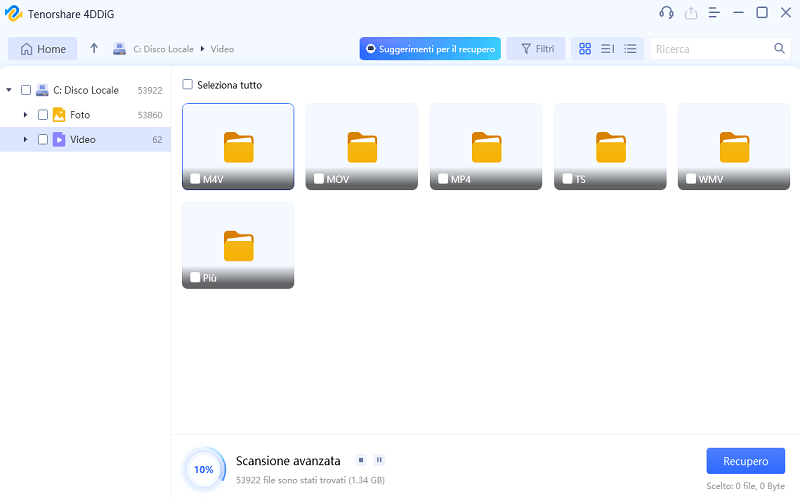Expand the Foto tree node
Screen dimensions: 800x500
pyautogui.click(x=25, y=115)
